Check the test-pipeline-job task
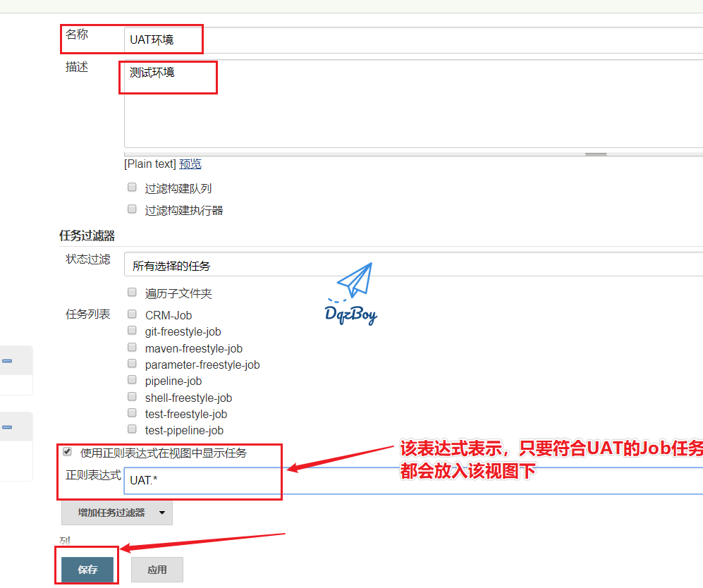Image resolution: width=703 pixels, height=588 pixels. point(132,429)
